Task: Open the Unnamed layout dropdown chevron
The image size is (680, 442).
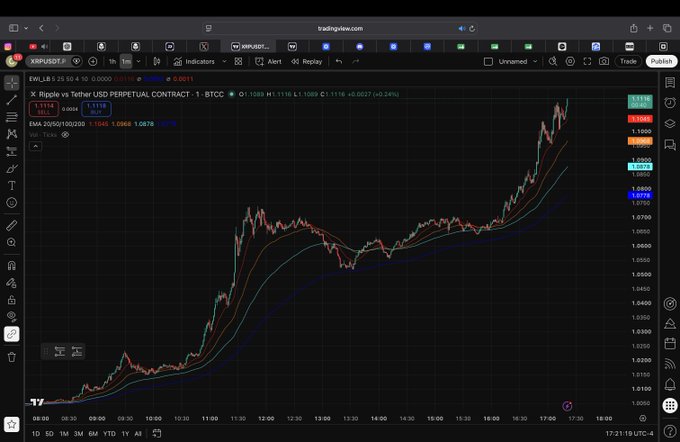Action: tap(535, 62)
